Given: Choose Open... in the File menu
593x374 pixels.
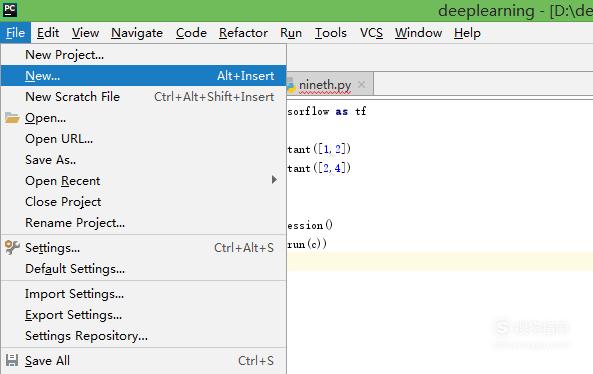Looking at the screenshot, I should point(143,118).
